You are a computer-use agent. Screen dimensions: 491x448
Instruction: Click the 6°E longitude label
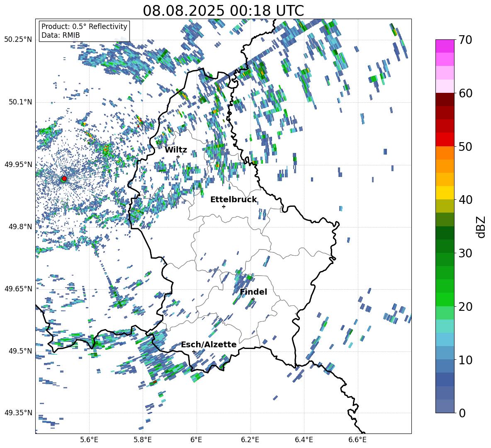[196, 440]
